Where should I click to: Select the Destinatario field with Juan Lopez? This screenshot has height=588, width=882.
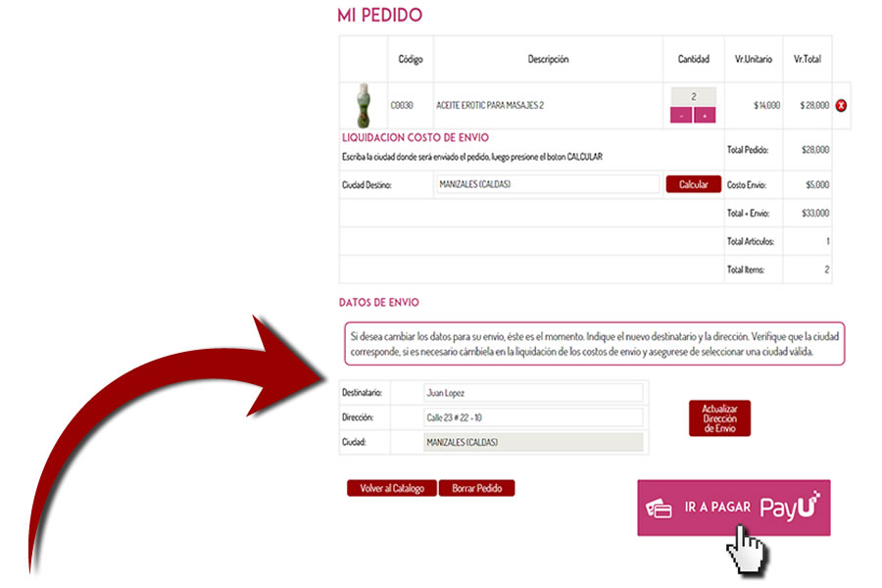tap(532, 392)
